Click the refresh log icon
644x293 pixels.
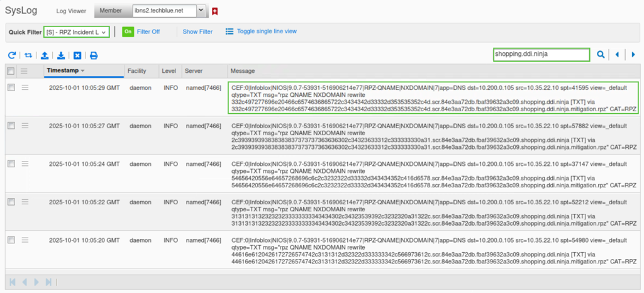pos(12,55)
